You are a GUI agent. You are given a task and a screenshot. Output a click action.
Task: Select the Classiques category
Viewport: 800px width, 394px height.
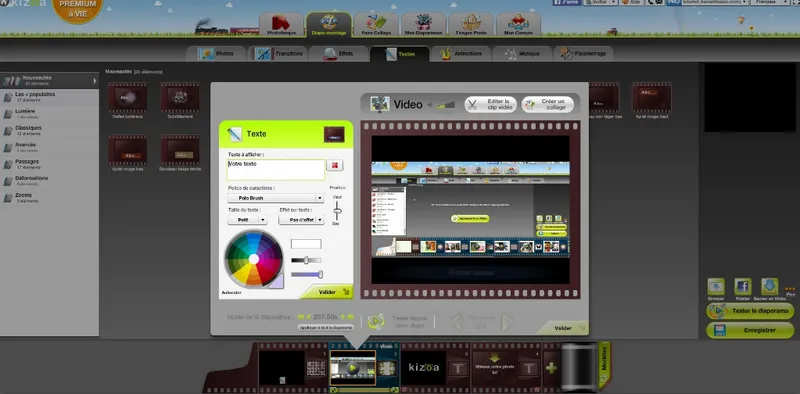pyautogui.click(x=49, y=130)
